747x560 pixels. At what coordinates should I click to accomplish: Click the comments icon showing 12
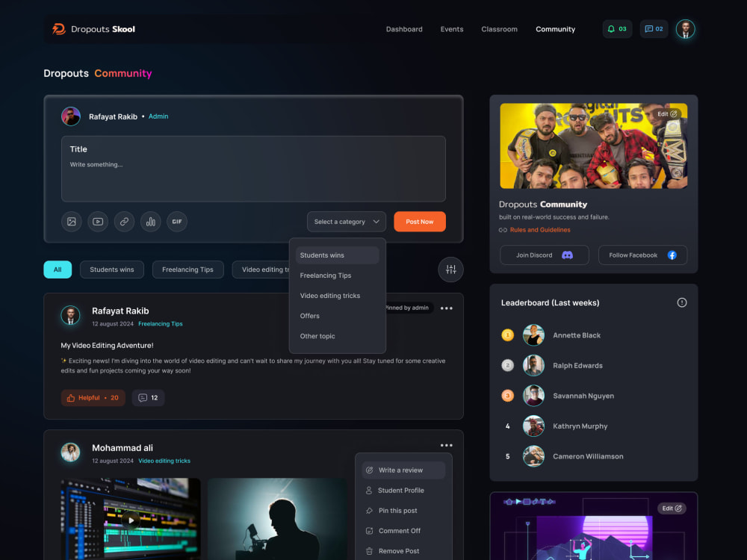[x=148, y=398]
